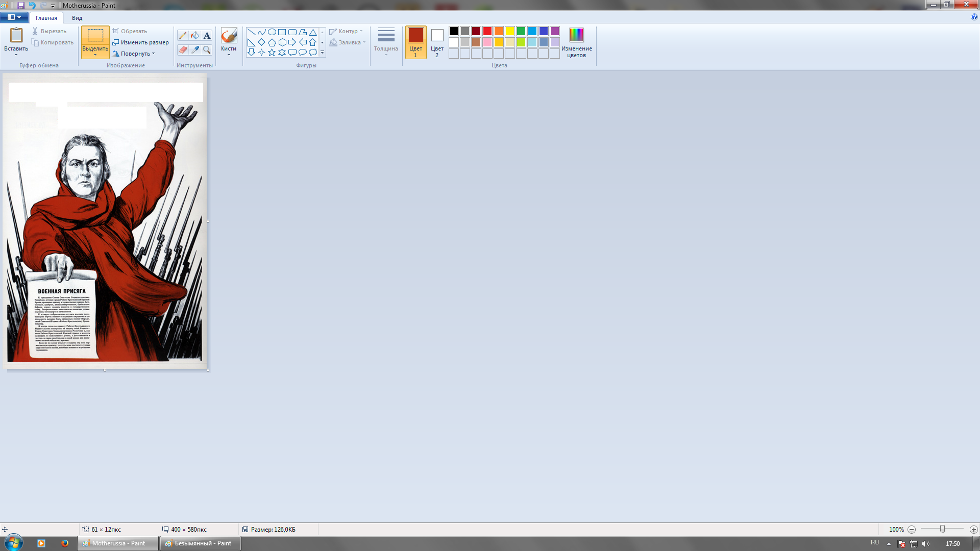
Task: Pick the green color swatch
Action: (x=521, y=31)
